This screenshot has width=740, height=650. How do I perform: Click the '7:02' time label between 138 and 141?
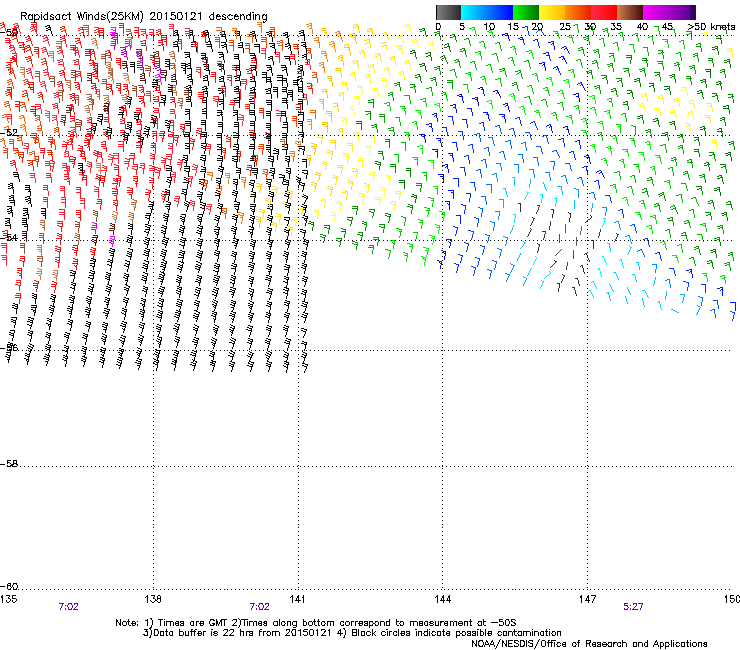pyautogui.click(x=260, y=607)
